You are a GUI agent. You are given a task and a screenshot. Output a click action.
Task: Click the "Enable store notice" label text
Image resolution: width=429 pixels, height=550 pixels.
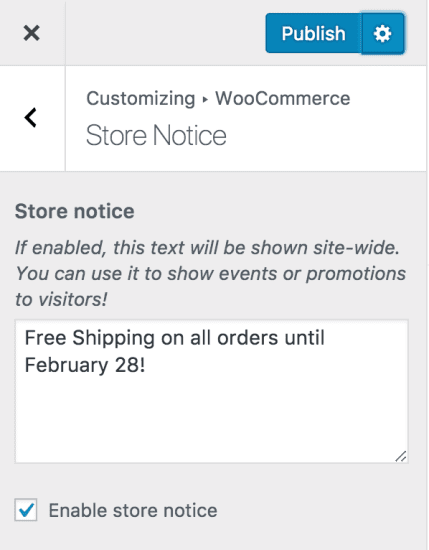tap(133, 510)
